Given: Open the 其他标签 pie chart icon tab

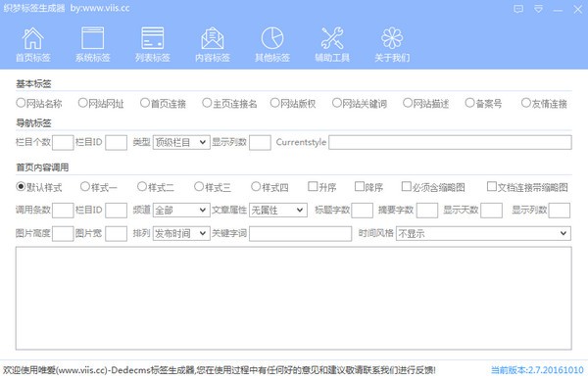Looking at the screenshot, I should tap(272, 44).
